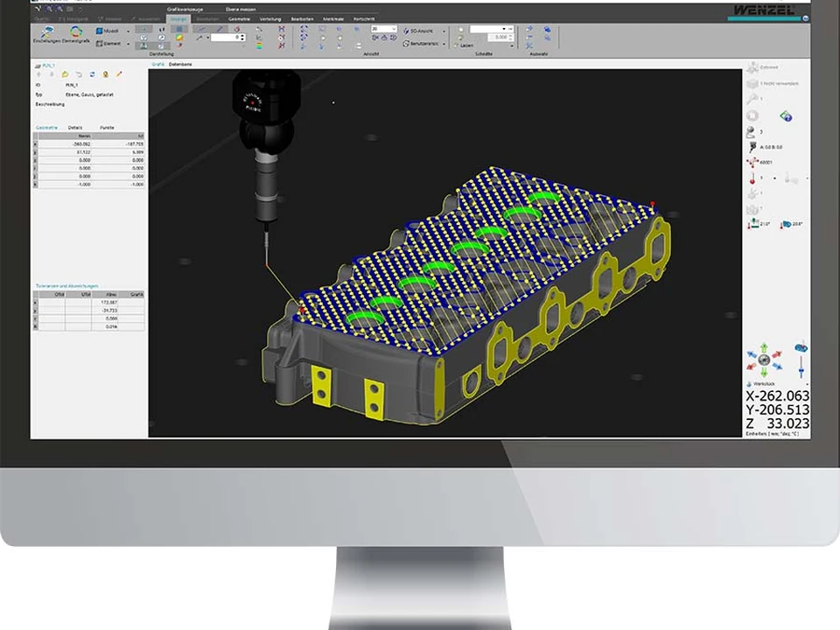Select the probe angle A:0.0 B:0.0 icon

click(x=752, y=147)
